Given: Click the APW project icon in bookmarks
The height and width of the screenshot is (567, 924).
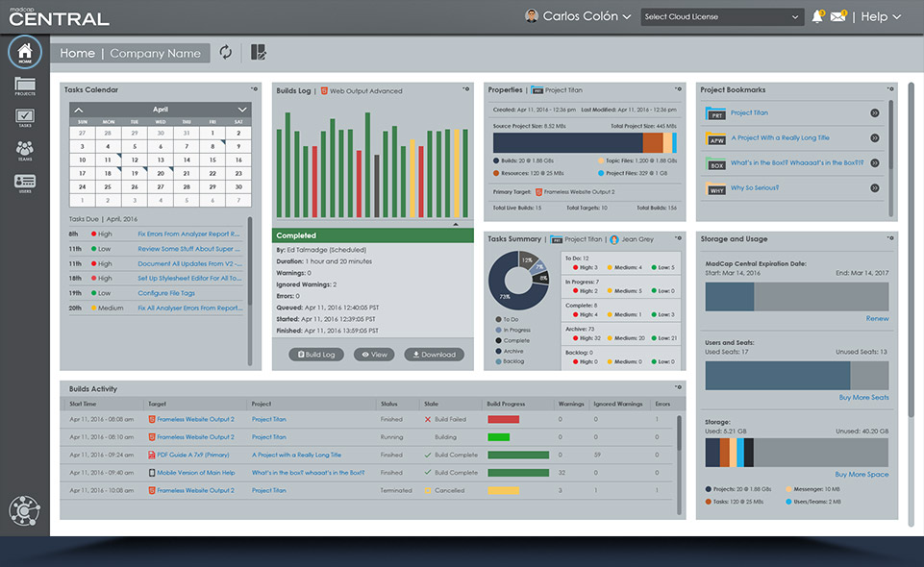Looking at the screenshot, I should tap(716, 139).
